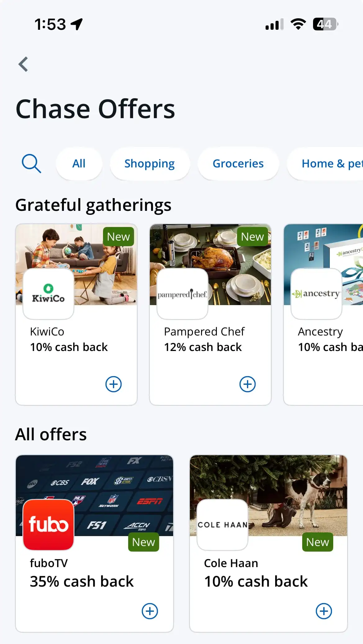Open the offers search magnifier
This screenshot has height=644, width=363.
(x=31, y=163)
